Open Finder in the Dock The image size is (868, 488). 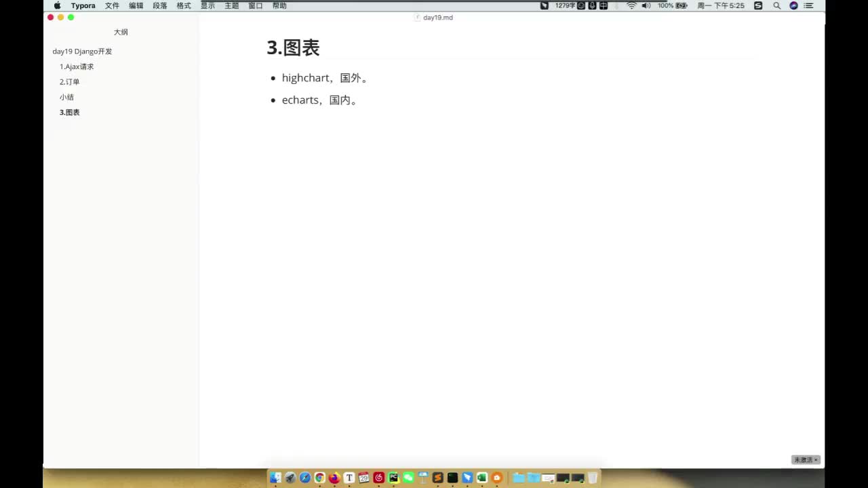(x=275, y=478)
